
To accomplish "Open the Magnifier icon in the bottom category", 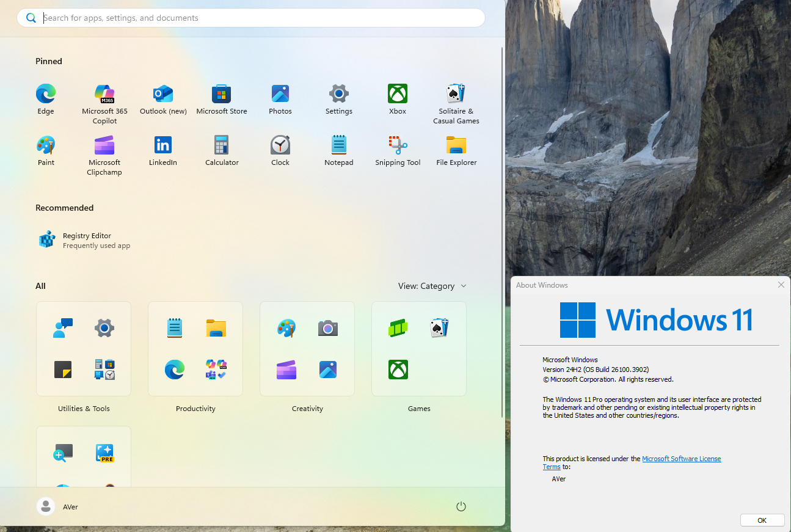I will click(x=63, y=453).
